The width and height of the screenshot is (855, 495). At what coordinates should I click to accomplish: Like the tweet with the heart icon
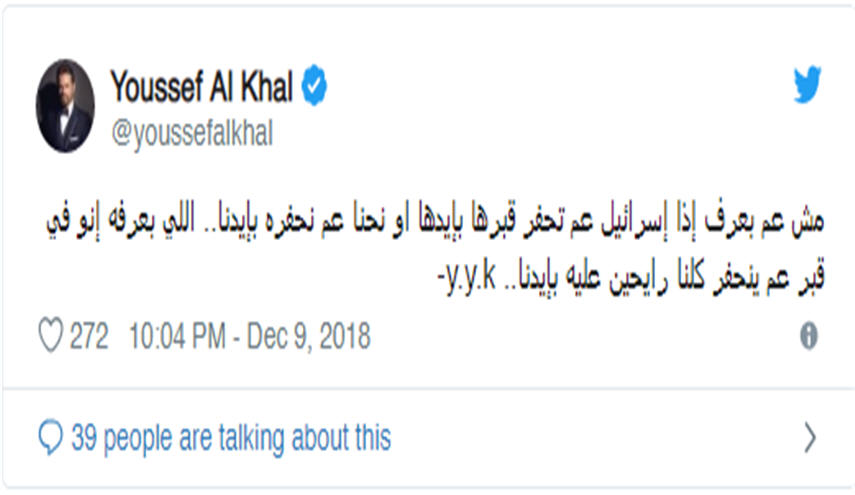49,337
